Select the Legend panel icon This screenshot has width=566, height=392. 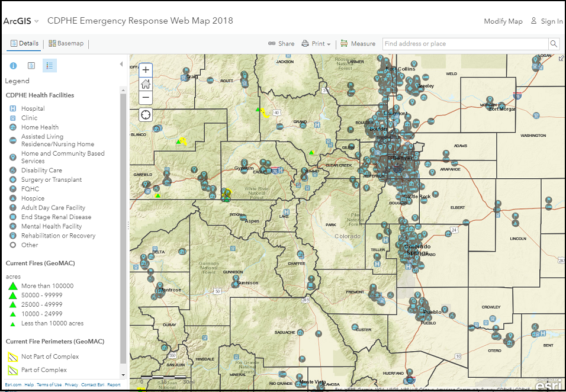pyautogui.click(x=49, y=65)
